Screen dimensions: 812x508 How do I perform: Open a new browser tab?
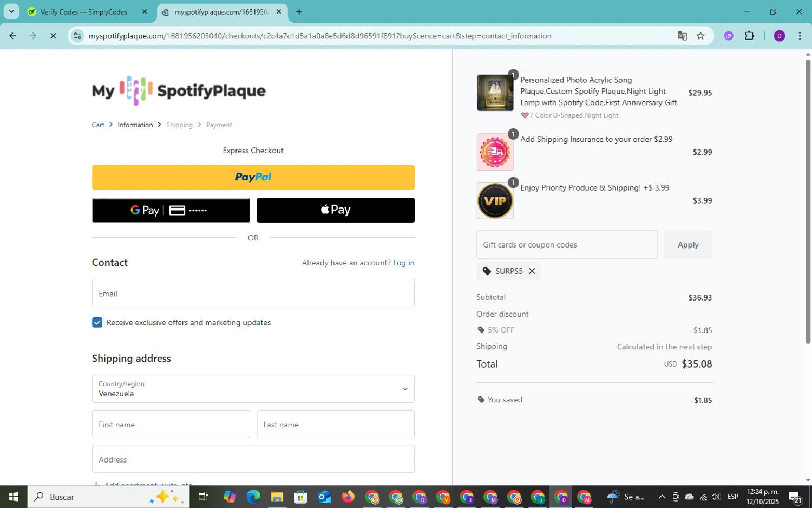click(x=299, y=11)
